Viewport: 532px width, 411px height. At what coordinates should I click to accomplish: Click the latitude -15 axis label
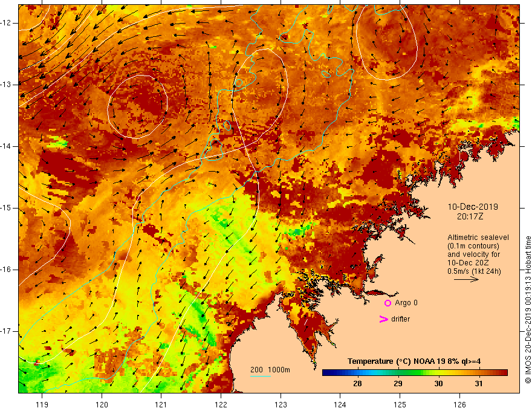6,208
